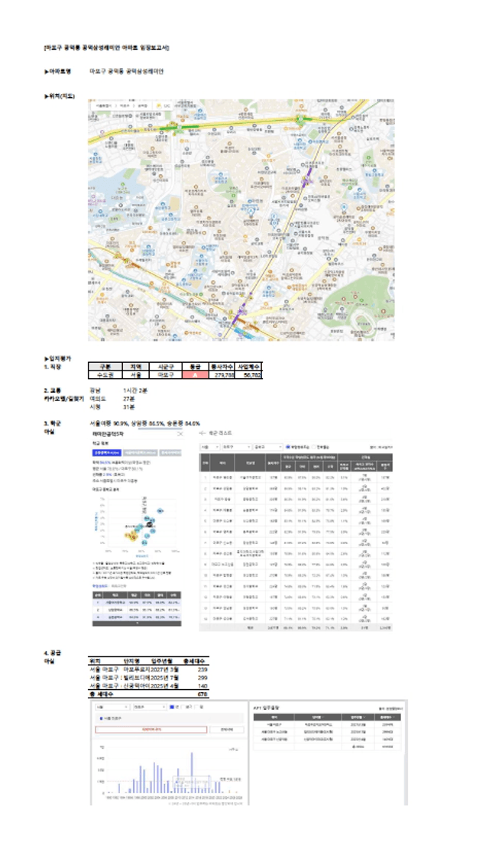489x868 pixels.
Task: Click the total households value 678
Action: point(202,695)
